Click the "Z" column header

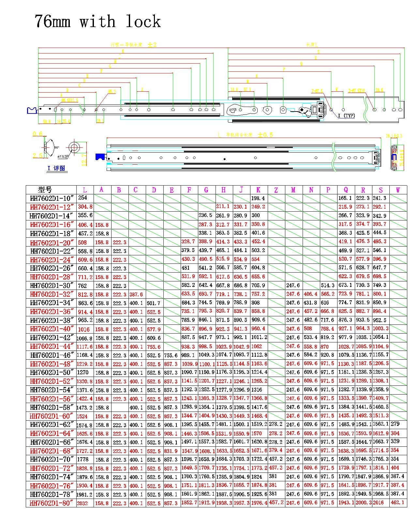click(x=276, y=190)
